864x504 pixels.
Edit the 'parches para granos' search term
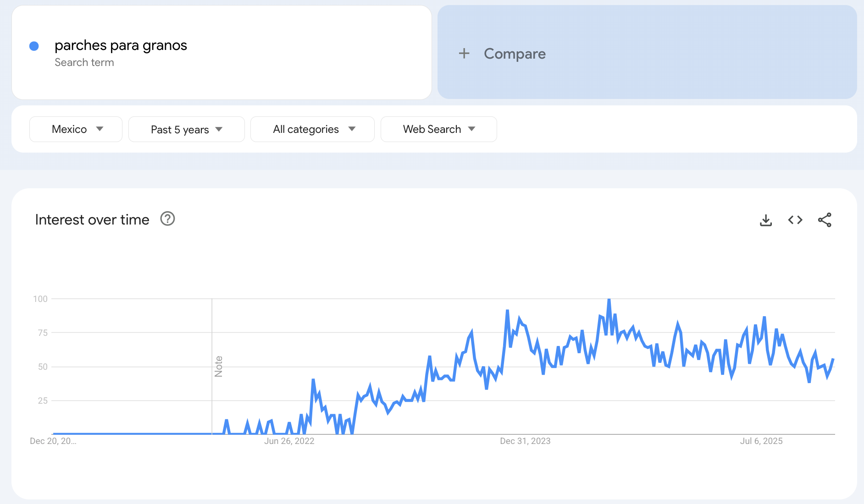[121, 45]
